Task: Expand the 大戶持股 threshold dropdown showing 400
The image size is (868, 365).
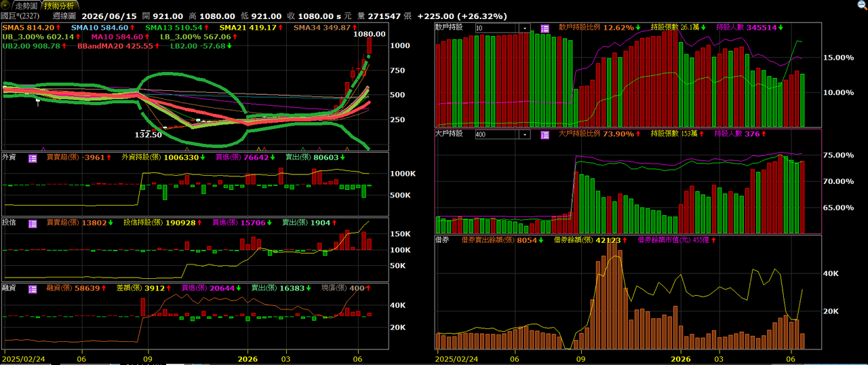Action: pos(525,134)
